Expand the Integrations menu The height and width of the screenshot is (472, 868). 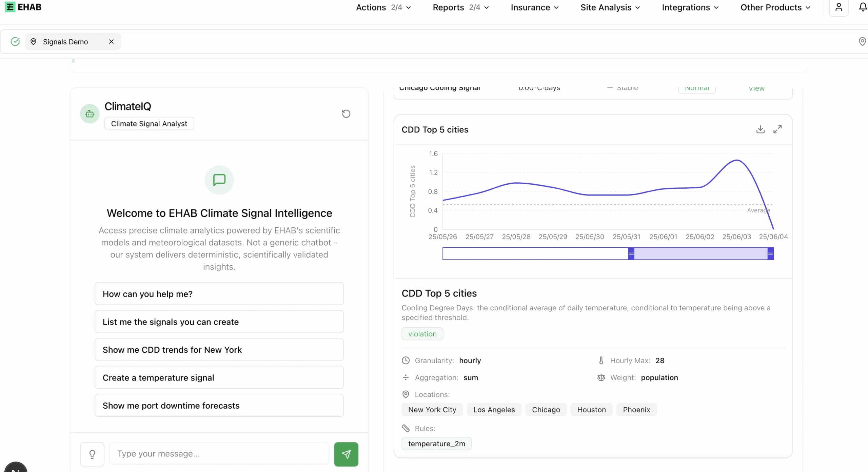(690, 7)
